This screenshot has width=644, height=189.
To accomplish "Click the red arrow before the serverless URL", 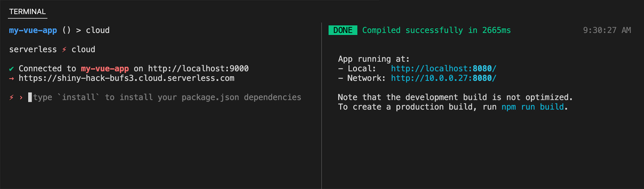I will point(12,79).
